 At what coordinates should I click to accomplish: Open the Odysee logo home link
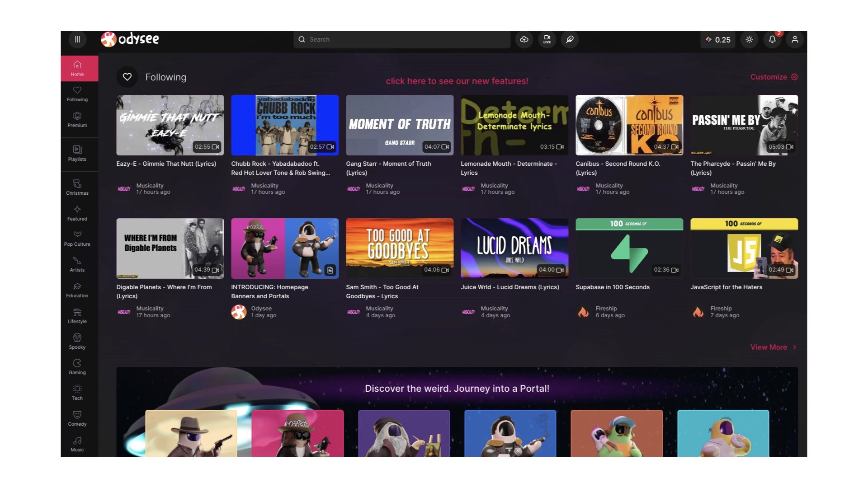pyautogui.click(x=130, y=39)
